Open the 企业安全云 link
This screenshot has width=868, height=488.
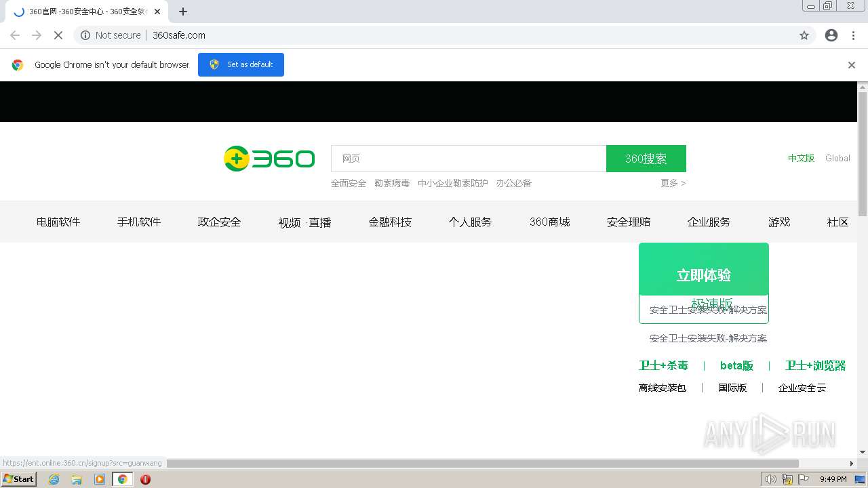pyautogui.click(x=802, y=388)
